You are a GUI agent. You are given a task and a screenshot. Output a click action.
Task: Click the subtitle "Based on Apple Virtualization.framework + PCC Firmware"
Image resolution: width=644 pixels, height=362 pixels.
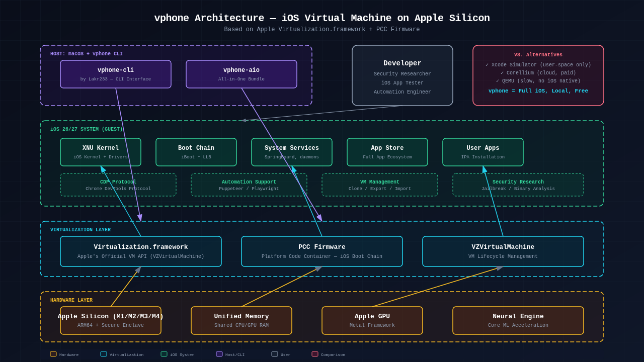coord(322,30)
